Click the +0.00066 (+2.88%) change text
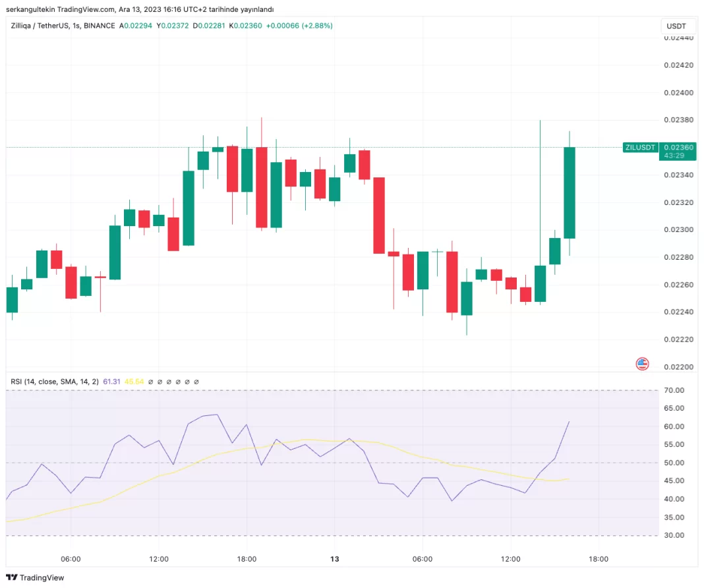The width and height of the screenshot is (704, 588). click(x=299, y=26)
